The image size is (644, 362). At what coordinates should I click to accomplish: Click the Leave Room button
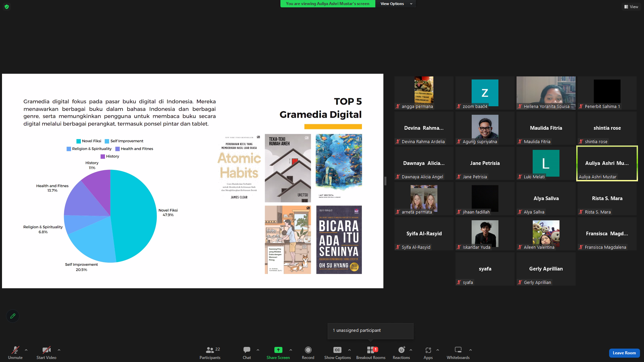(x=624, y=353)
